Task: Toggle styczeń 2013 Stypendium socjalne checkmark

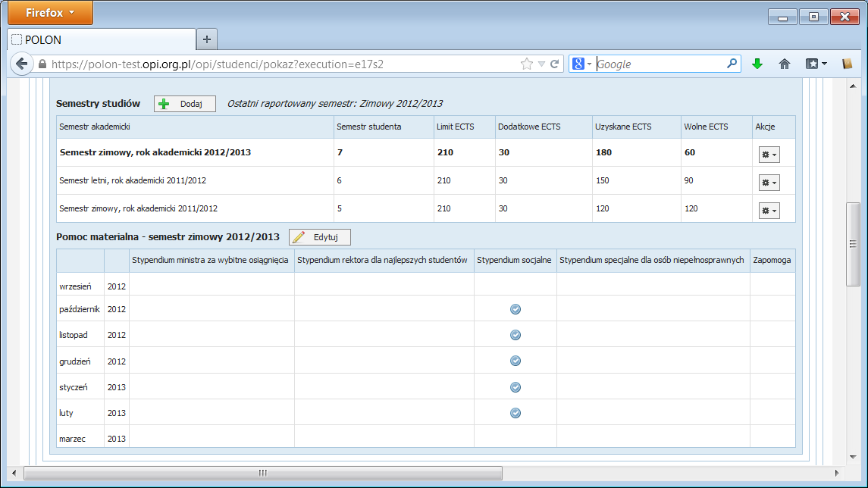Action: click(x=515, y=387)
